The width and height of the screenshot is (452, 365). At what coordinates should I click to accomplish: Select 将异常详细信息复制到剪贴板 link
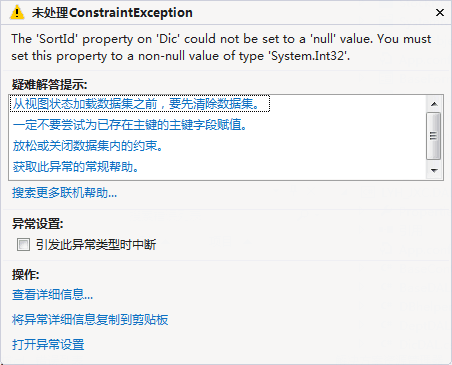(90, 320)
